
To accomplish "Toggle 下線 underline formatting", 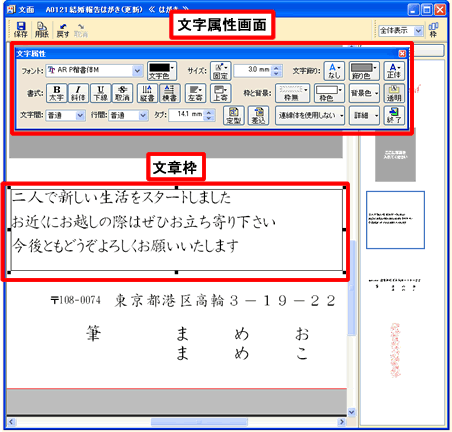I will [x=100, y=93].
